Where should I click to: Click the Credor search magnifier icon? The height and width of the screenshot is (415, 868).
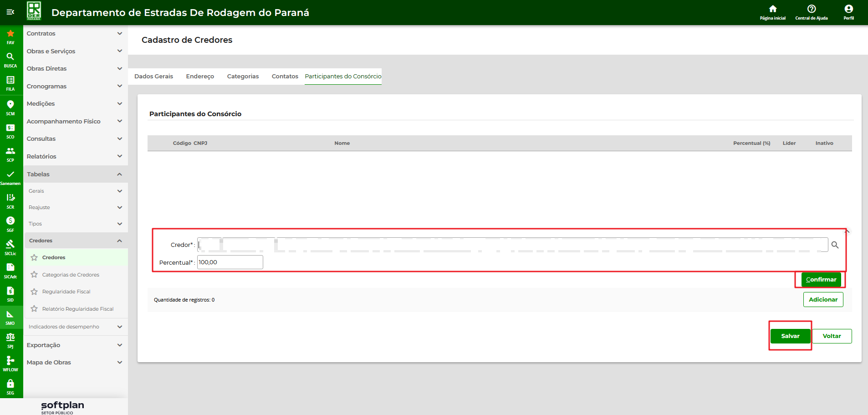pos(835,245)
